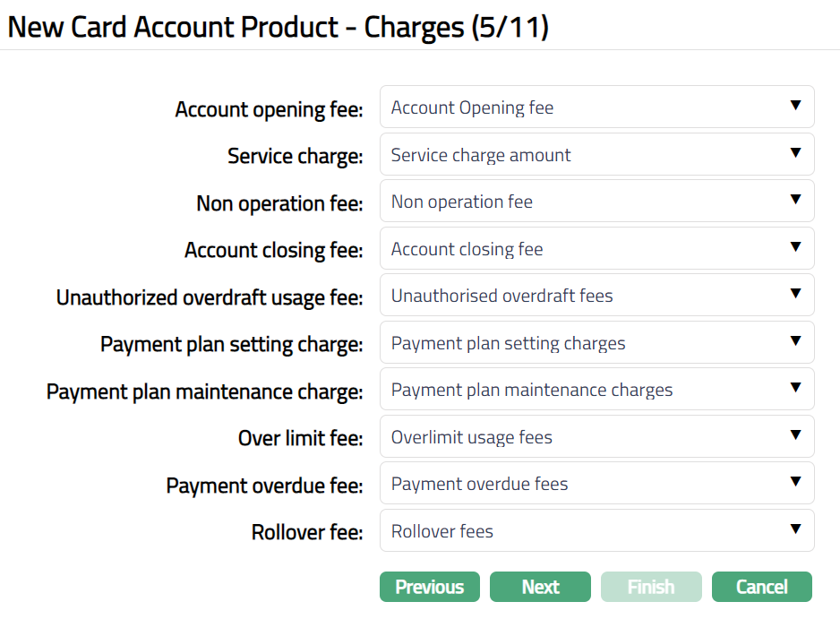The height and width of the screenshot is (619, 840).
Task: Cancel the new card account product
Action: (x=761, y=587)
